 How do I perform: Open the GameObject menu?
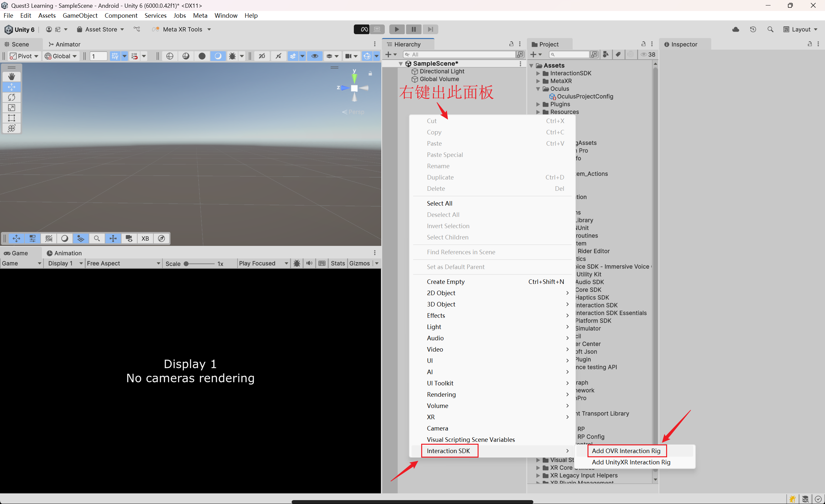[x=80, y=15]
